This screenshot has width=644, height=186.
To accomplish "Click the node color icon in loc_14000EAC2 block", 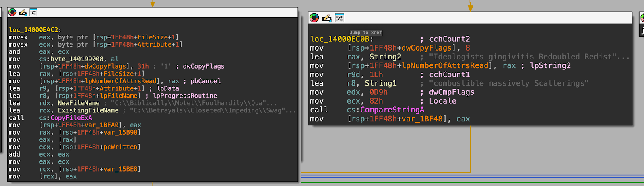I will (12, 12).
